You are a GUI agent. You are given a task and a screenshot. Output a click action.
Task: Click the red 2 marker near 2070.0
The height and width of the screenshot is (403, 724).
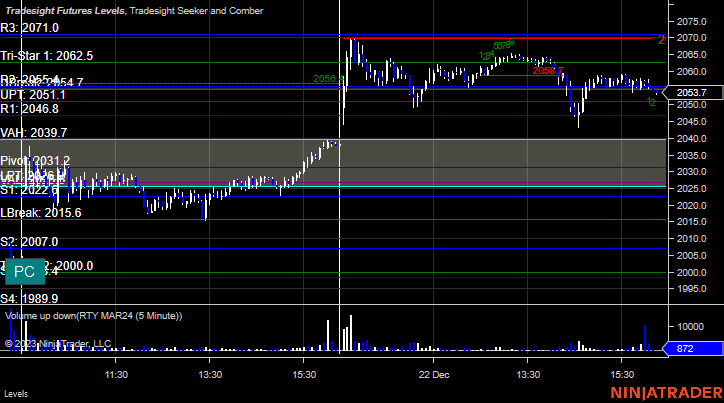pos(661,40)
